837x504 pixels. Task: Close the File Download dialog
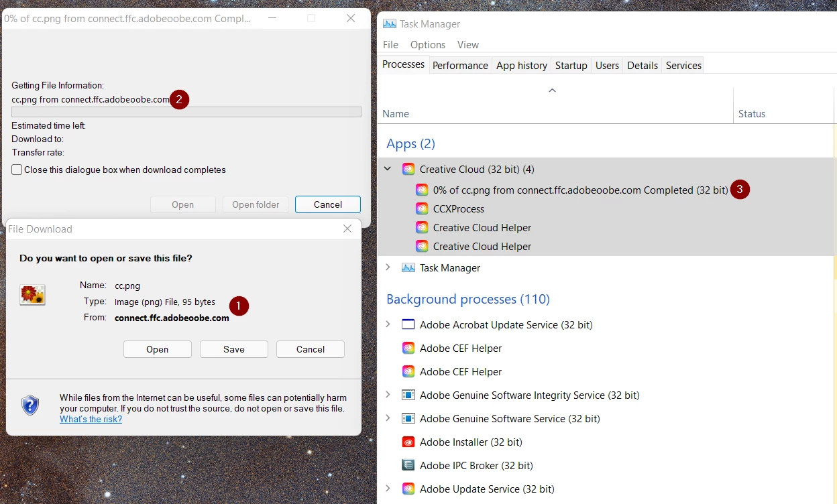pos(347,229)
